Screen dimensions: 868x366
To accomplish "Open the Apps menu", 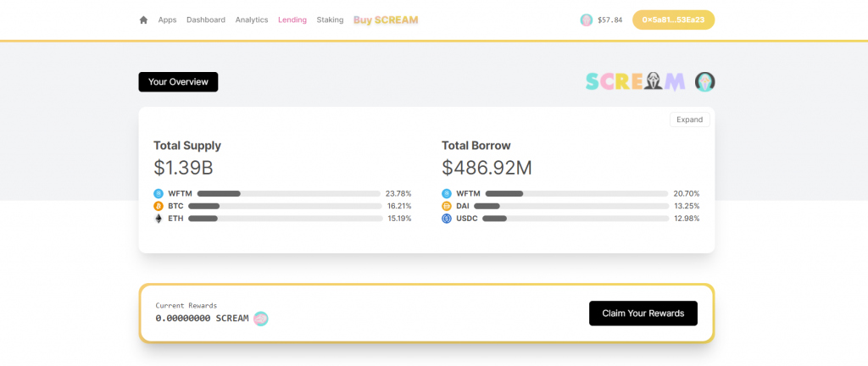I will 167,19.
